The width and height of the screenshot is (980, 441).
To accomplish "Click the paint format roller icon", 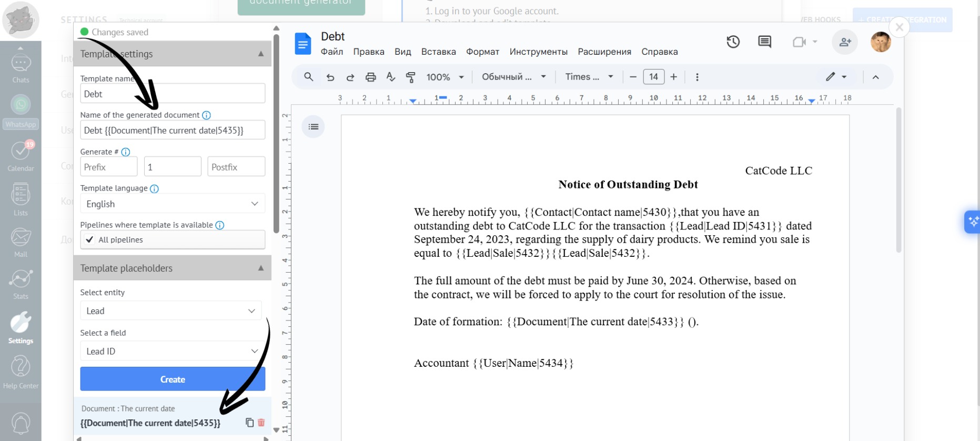I will coord(411,77).
